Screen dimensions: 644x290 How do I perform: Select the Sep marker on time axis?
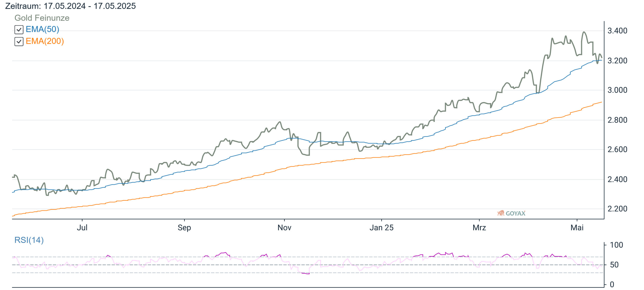coord(184,228)
